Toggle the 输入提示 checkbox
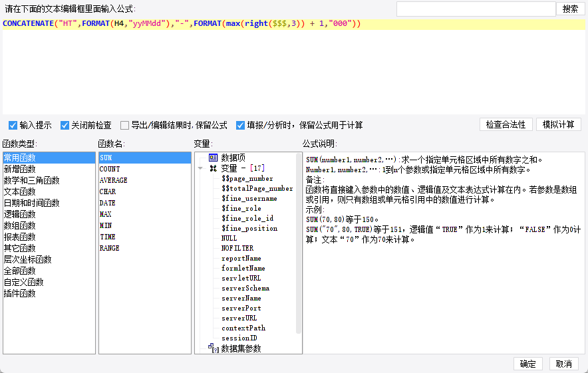 (13, 125)
